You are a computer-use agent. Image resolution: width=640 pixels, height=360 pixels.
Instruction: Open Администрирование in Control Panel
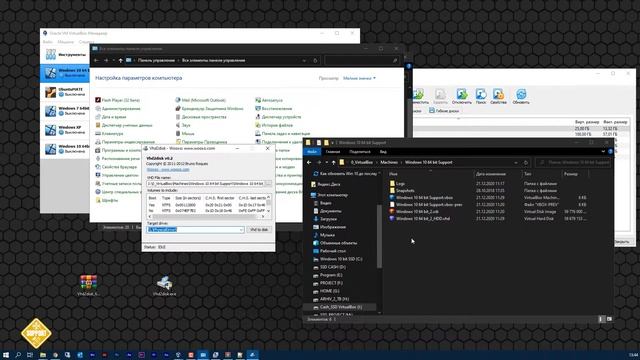[x=118, y=109]
